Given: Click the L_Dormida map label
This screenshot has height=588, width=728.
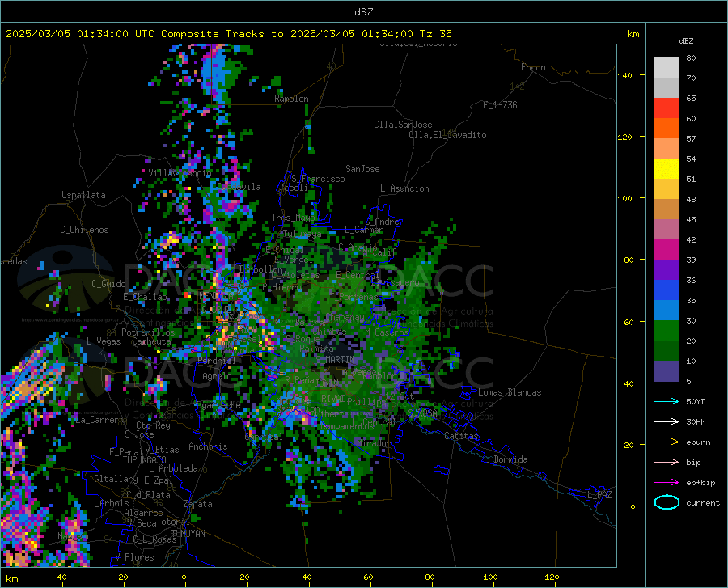Looking at the screenshot, I should [505, 459].
